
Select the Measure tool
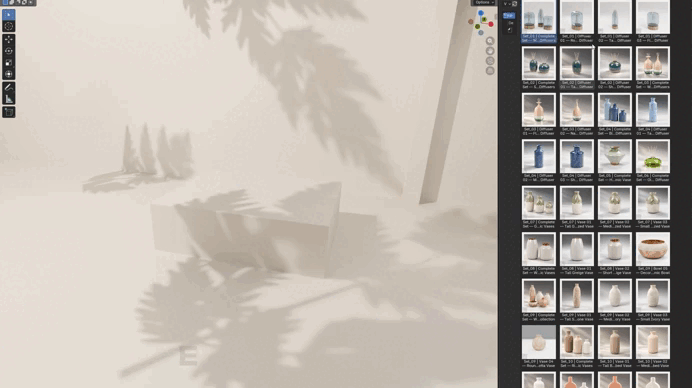[8, 99]
